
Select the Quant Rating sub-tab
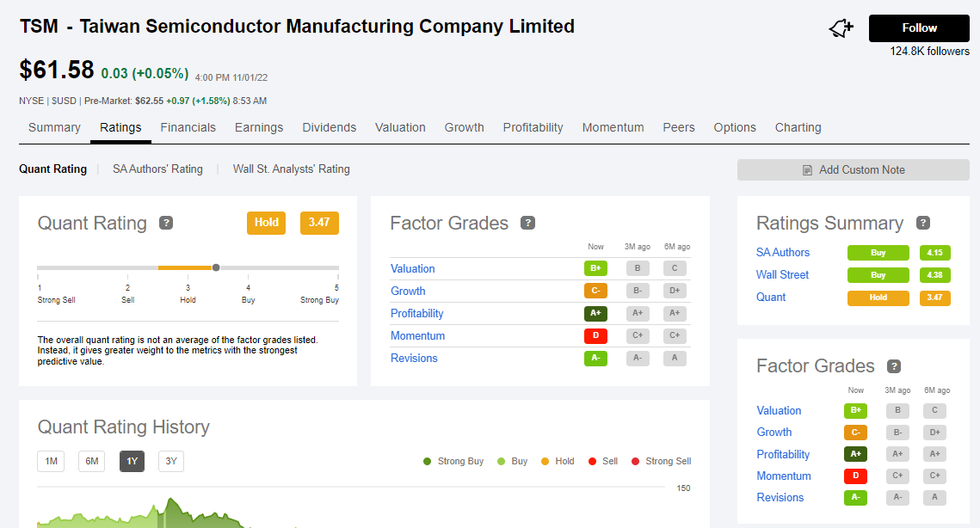pyautogui.click(x=53, y=169)
